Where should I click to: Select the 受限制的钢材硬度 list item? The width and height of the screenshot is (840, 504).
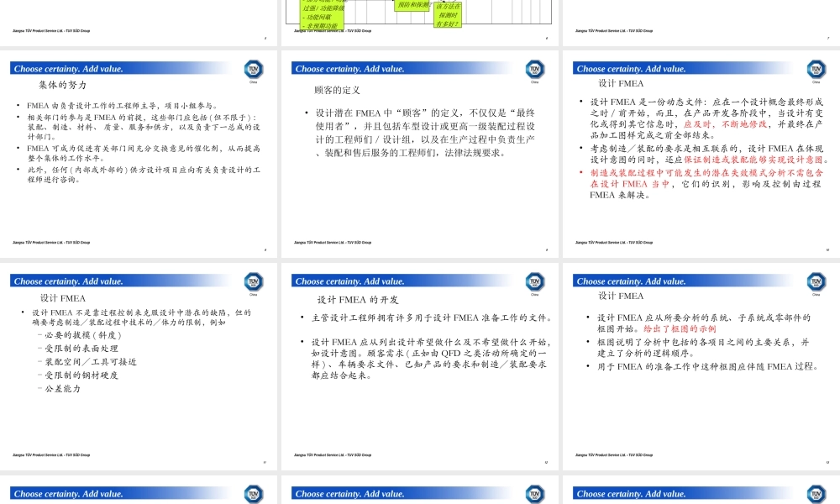pyautogui.click(x=81, y=375)
